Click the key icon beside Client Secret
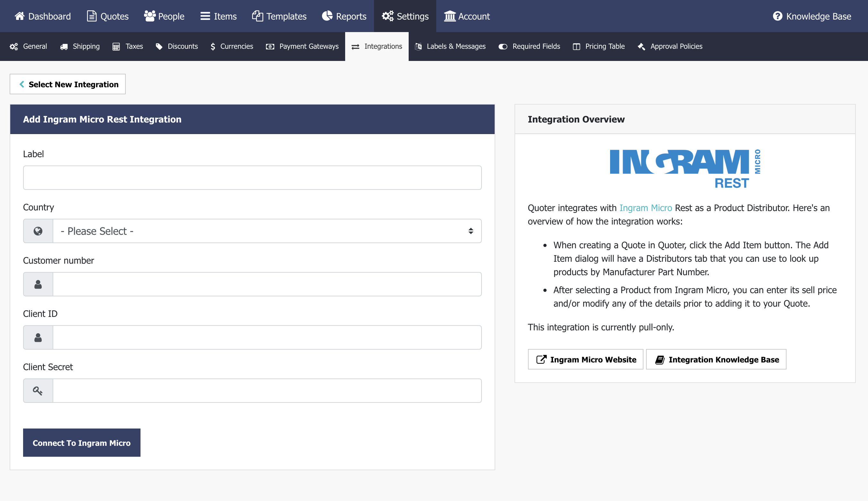868x501 pixels. coord(38,391)
